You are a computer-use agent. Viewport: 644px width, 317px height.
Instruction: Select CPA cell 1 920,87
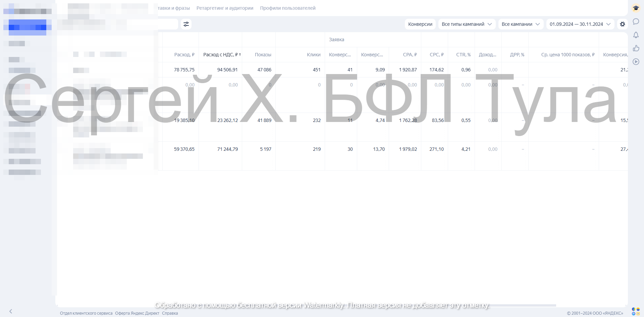point(408,70)
